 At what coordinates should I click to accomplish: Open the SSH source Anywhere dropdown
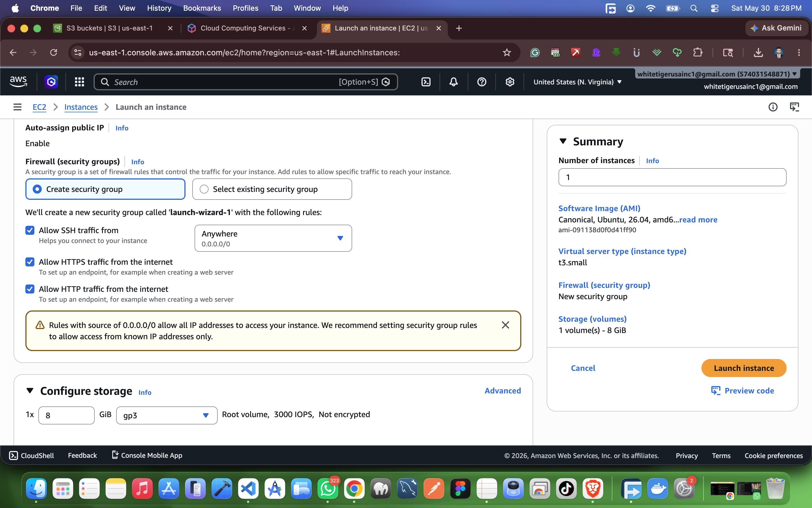tap(273, 238)
